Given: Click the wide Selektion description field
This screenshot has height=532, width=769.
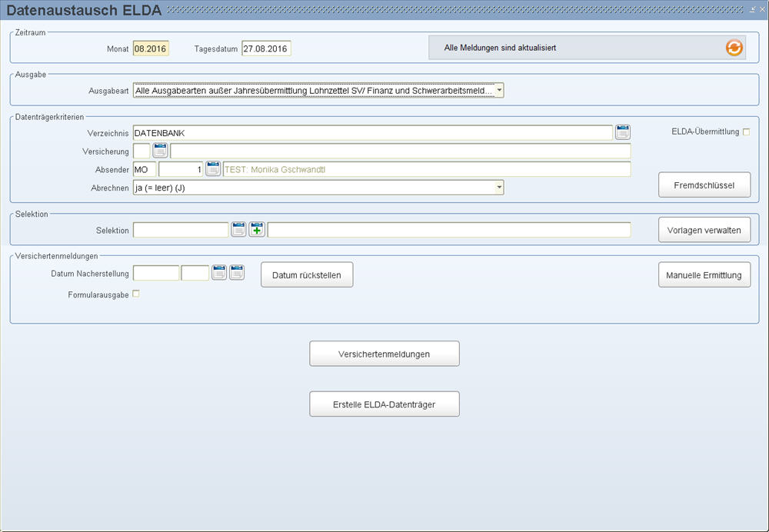Looking at the screenshot, I should pyautogui.click(x=449, y=229).
